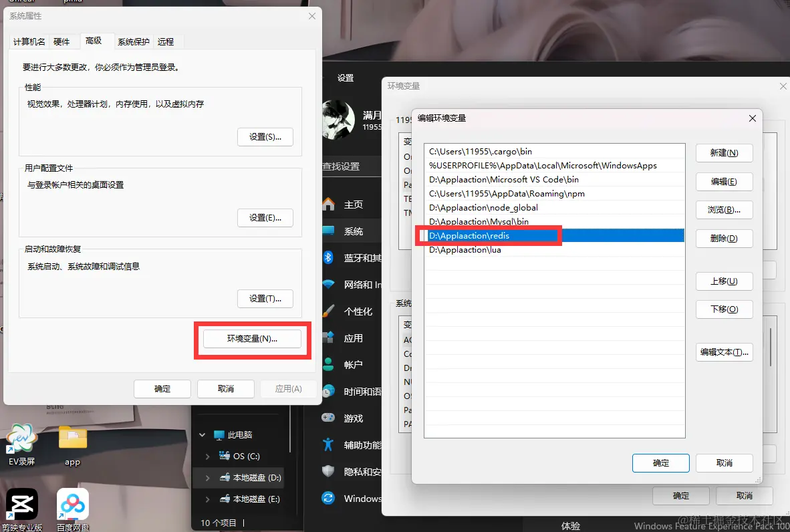
Task: Switch to the 计算机名 tab
Action: pos(29,42)
